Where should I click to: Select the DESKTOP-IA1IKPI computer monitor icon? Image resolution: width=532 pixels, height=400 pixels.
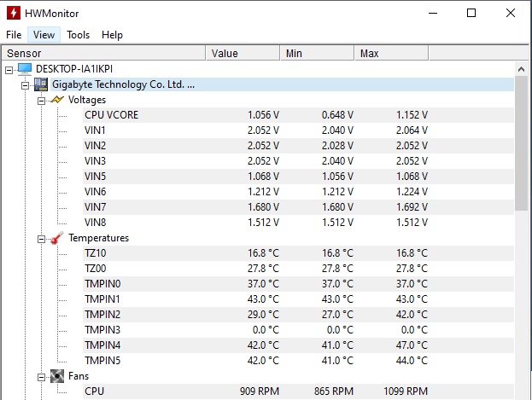[25, 69]
